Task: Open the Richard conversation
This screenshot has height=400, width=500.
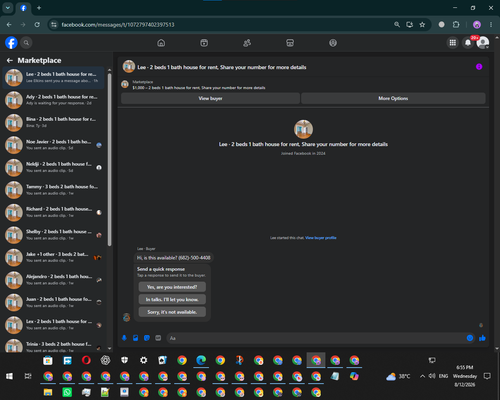Action: (54, 212)
